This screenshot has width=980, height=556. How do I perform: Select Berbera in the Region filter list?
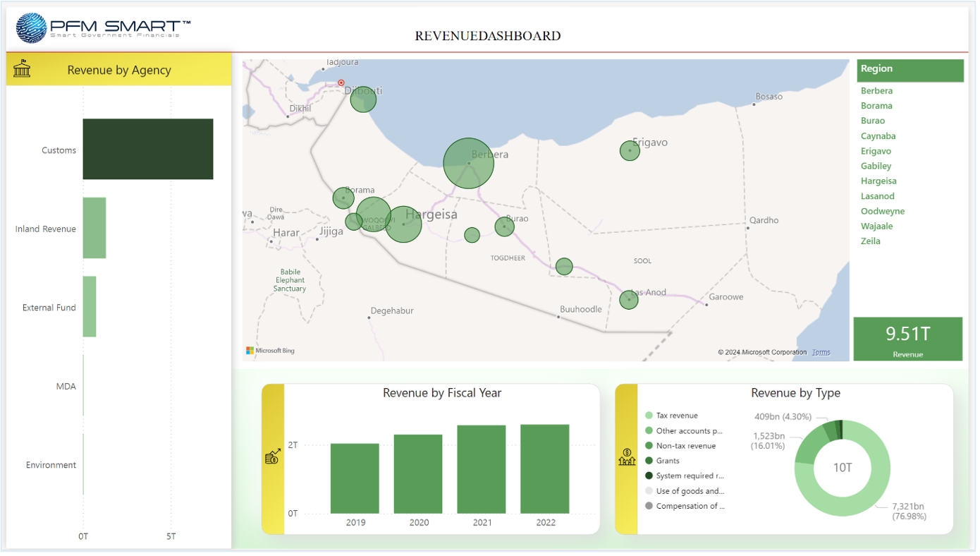[x=876, y=91]
